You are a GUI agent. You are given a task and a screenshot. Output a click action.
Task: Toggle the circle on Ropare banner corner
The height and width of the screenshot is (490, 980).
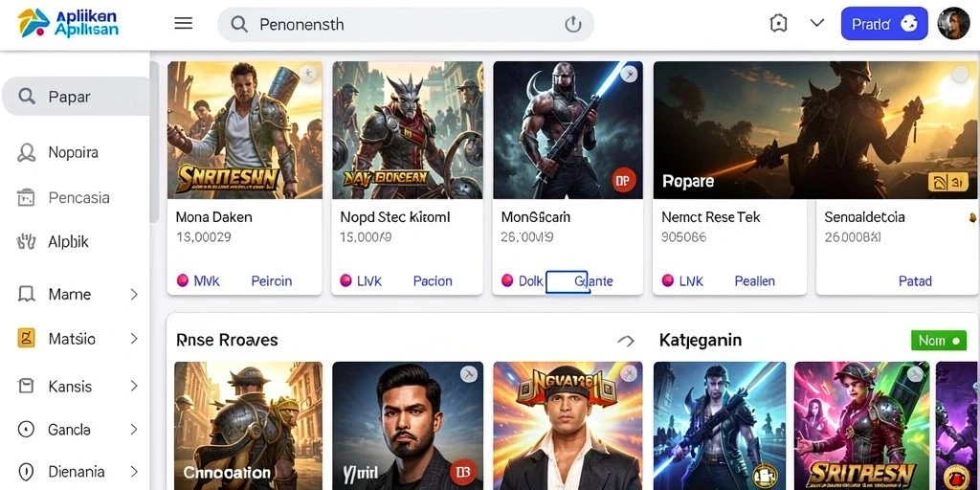(960, 75)
